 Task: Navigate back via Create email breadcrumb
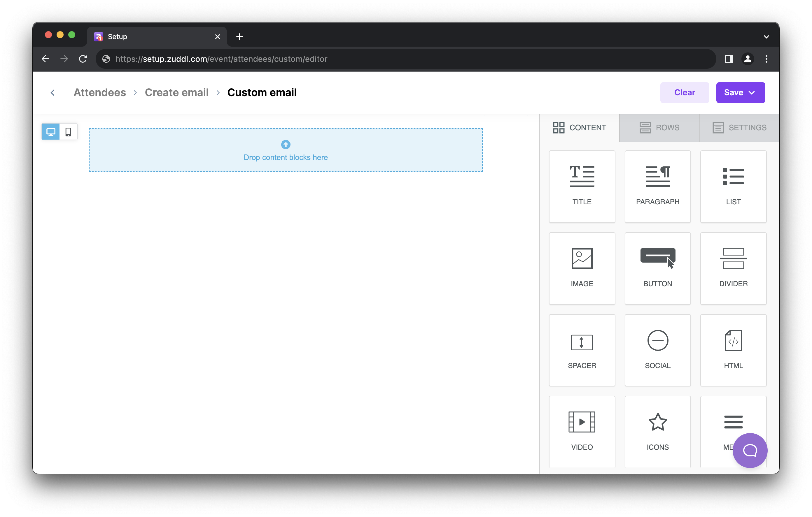point(177,92)
